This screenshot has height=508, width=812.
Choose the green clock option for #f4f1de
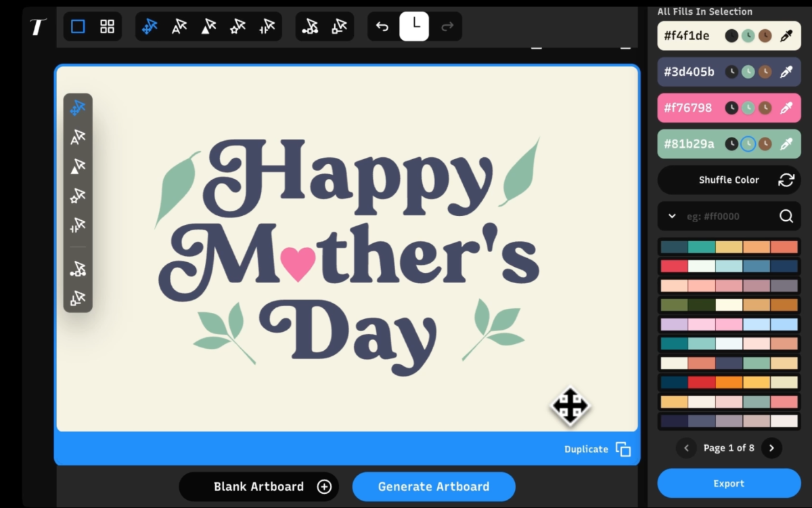tap(748, 36)
